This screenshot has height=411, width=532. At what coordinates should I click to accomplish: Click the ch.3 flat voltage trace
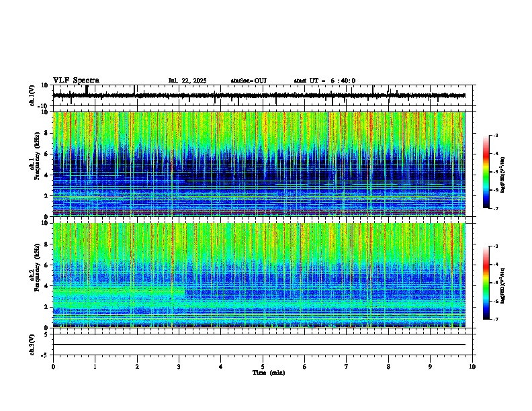[259, 345]
